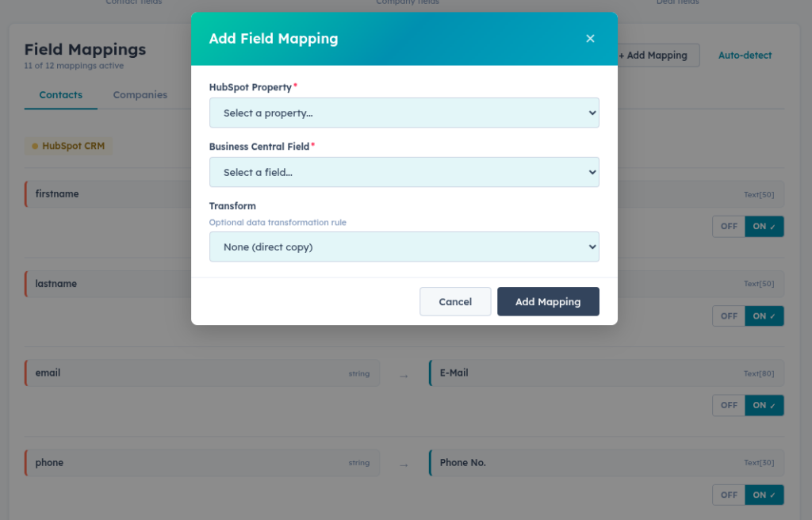
Task: Select the email HubSpot field
Action: coord(201,373)
